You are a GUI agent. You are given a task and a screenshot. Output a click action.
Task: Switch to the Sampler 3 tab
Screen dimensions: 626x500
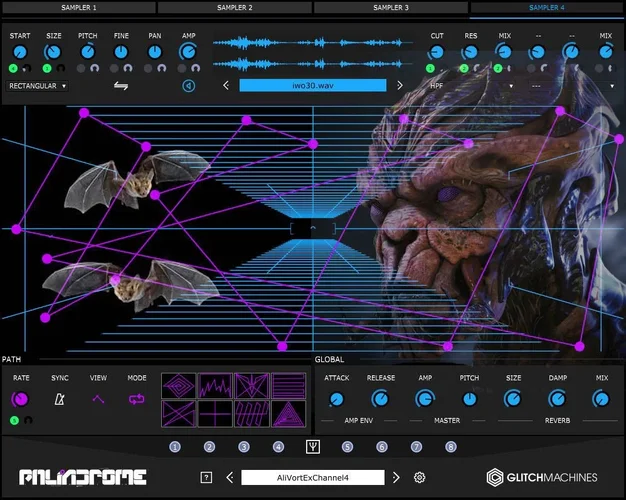click(x=391, y=7)
